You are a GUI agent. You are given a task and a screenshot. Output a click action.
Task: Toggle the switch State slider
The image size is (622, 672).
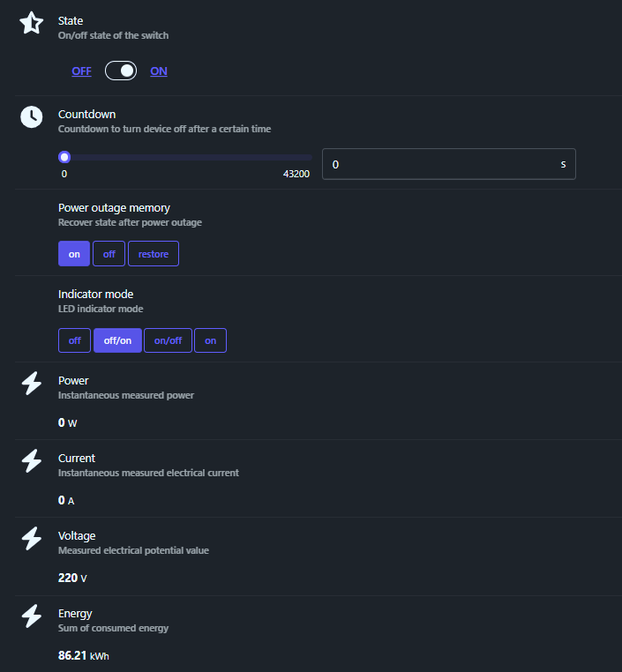point(121,71)
